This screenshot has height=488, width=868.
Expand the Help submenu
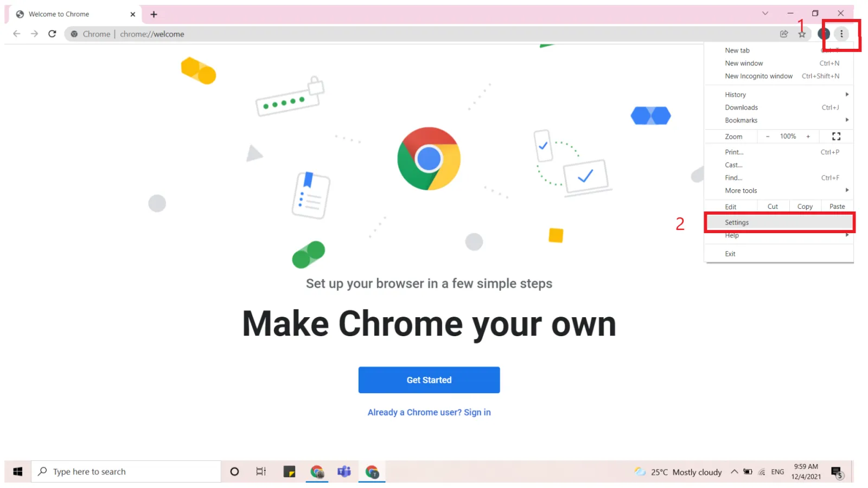(x=779, y=236)
